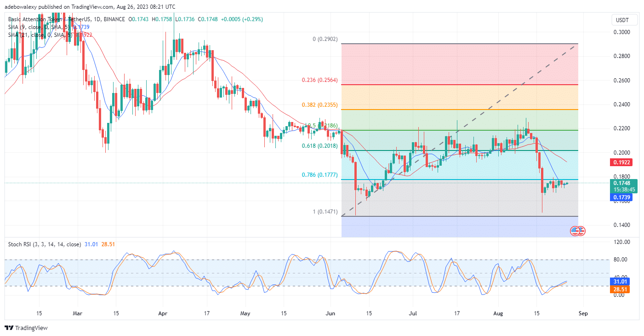Click the 0.2800 price axis label
The image size is (644, 336).
621,56
